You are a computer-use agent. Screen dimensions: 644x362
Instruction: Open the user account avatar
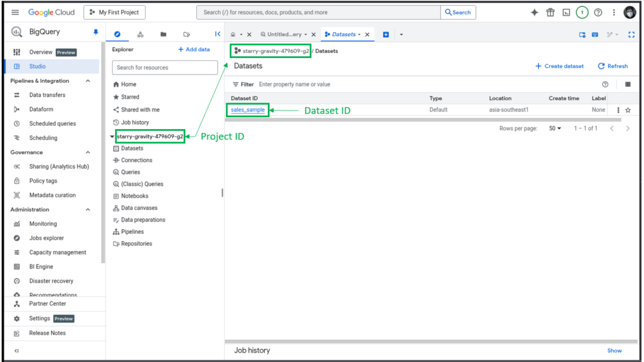[630, 13]
